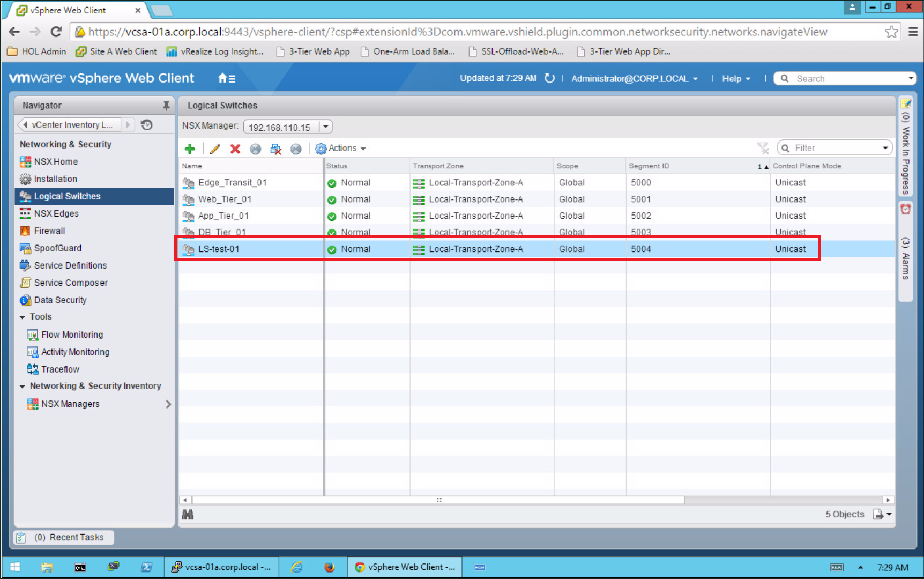Viewport: 924px width, 579px height.
Task: Click the vSphere Search input field
Action: [850, 78]
